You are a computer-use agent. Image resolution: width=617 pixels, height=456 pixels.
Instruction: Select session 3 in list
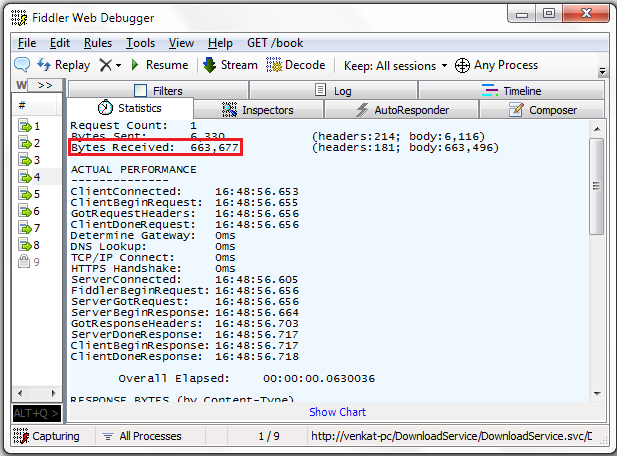pyautogui.click(x=36, y=160)
